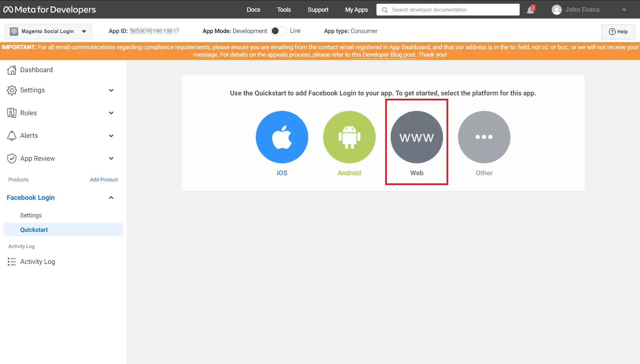Screen dimensions: 640x364
Task: Select the Android platform icon
Action: click(x=349, y=137)
